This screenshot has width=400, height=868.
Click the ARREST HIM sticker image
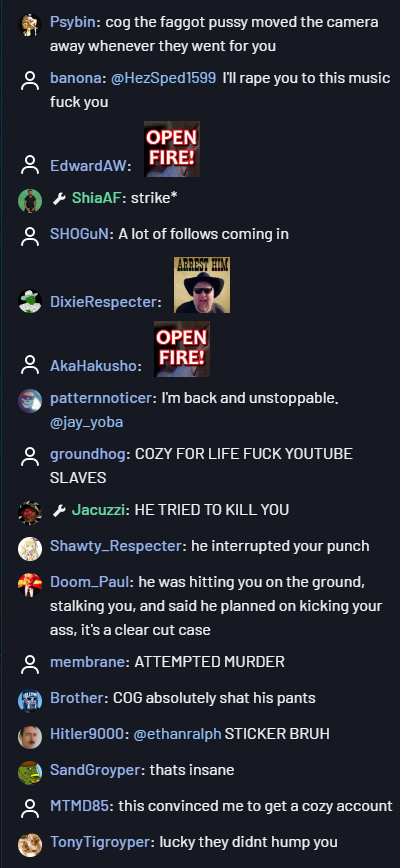(x=202, y=285)
